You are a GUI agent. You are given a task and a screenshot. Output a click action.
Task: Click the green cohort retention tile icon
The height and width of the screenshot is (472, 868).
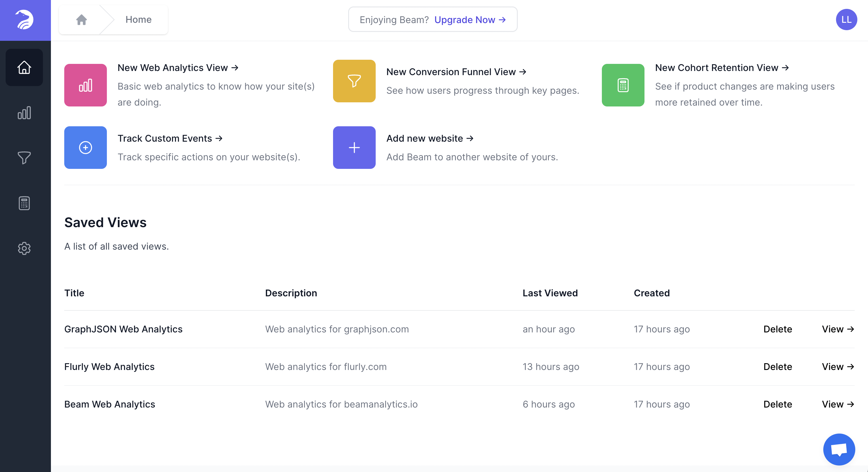click(x=623, y=85)
